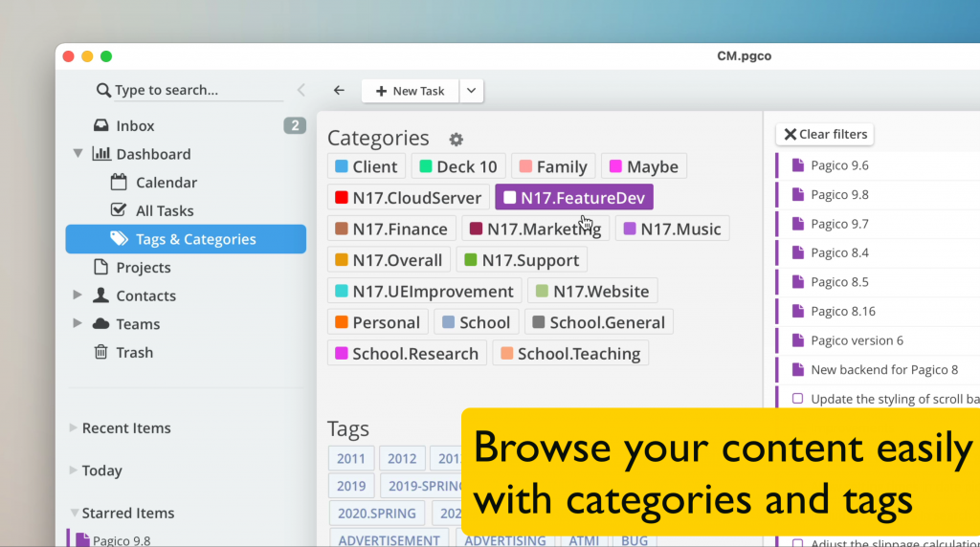Click the Teams cloud icon
The height and width of the screenshot is (547, 980).
coord(100,323)
